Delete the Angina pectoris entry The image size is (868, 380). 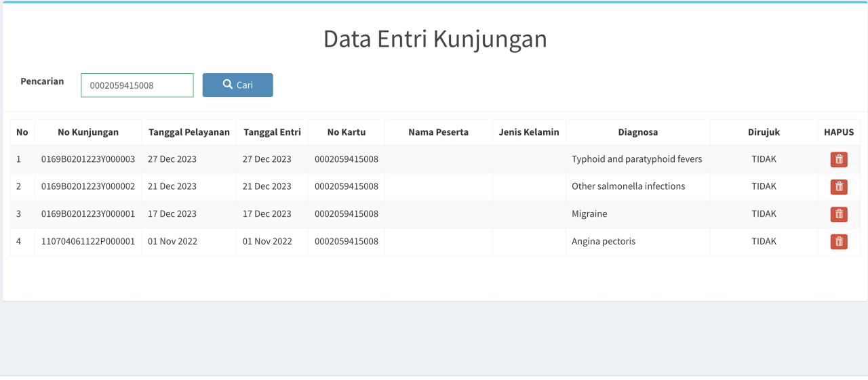839,242
